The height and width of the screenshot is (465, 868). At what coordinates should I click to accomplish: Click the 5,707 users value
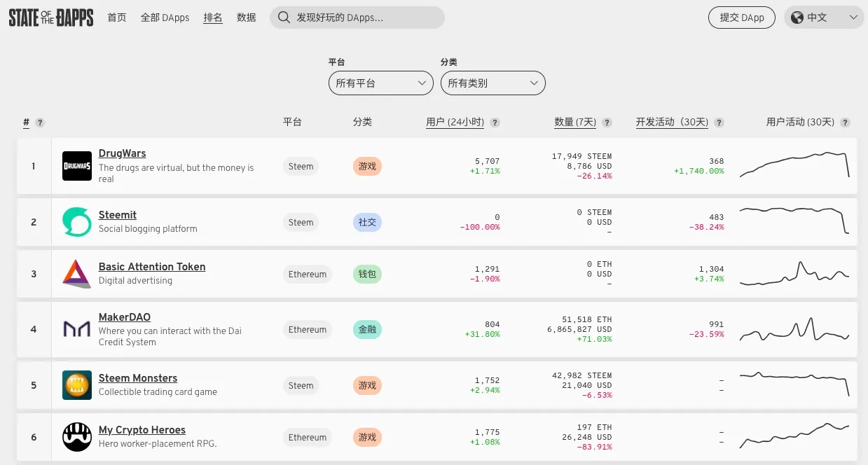[x=487, y=161]
